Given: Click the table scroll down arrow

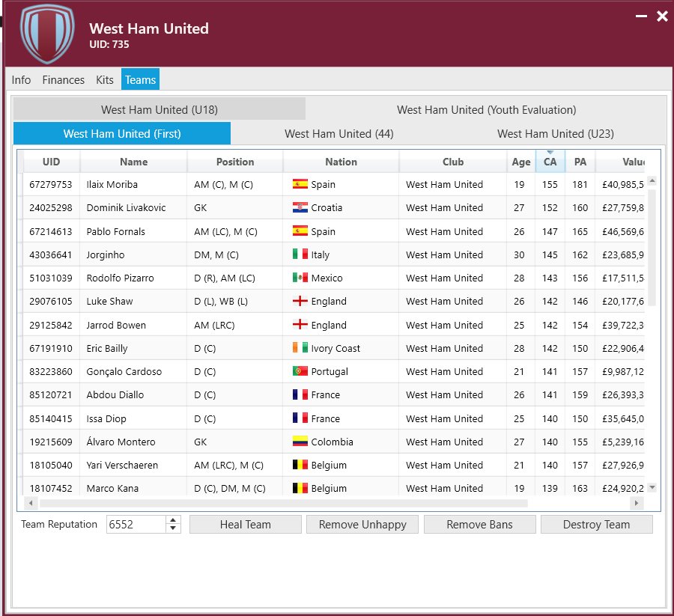Looking at the screenshot, I should click(x=652, y=487).
